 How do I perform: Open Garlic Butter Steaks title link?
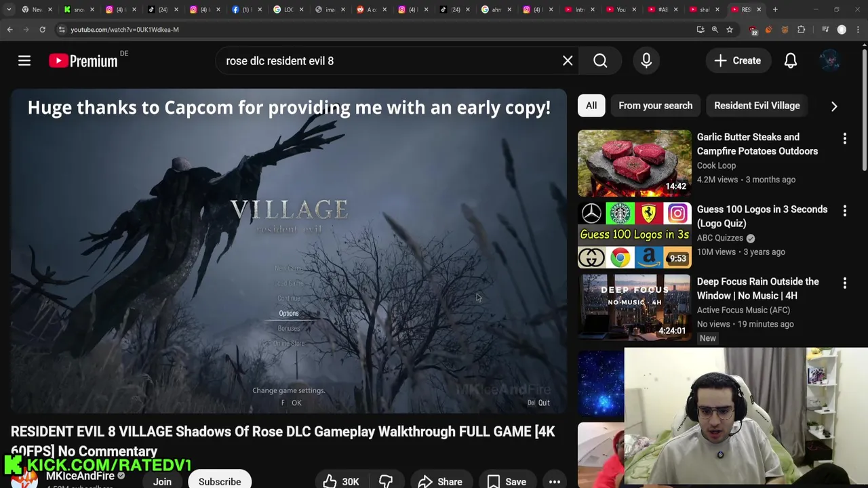(757, 144)
